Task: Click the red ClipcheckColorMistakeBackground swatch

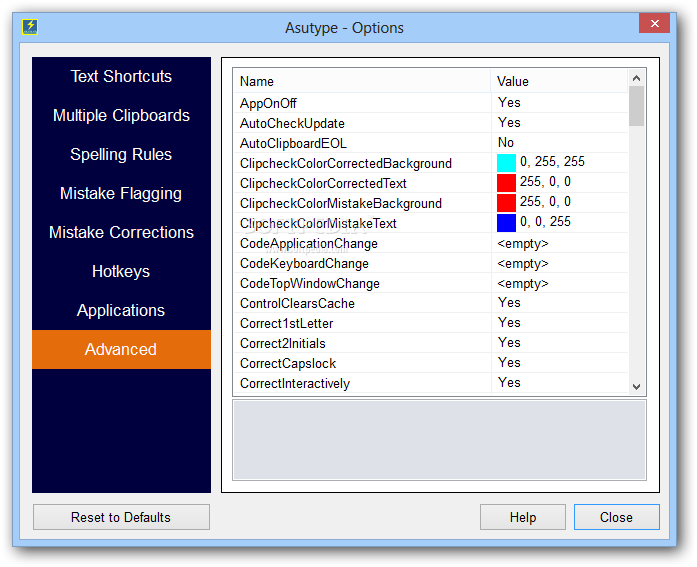Action: click(x=506, y=203)
